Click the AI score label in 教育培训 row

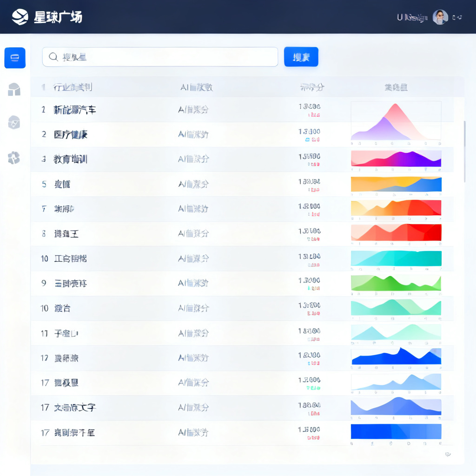(x=193, y=159)
